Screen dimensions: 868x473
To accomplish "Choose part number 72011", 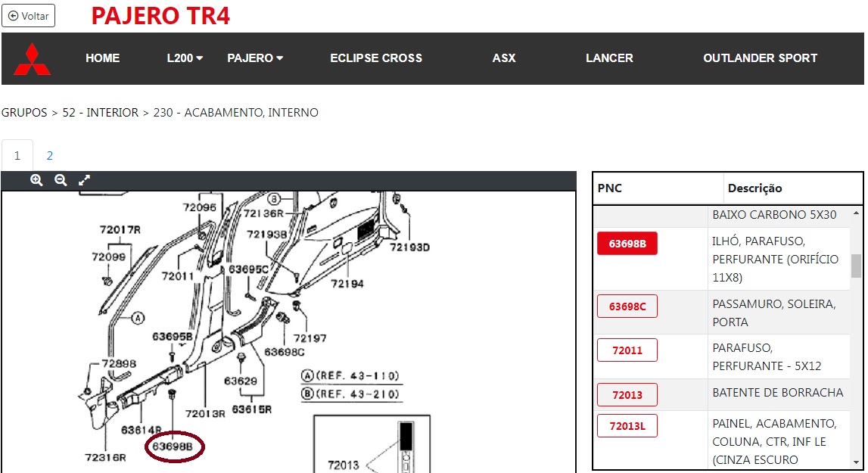I will (x=627, y=350).
